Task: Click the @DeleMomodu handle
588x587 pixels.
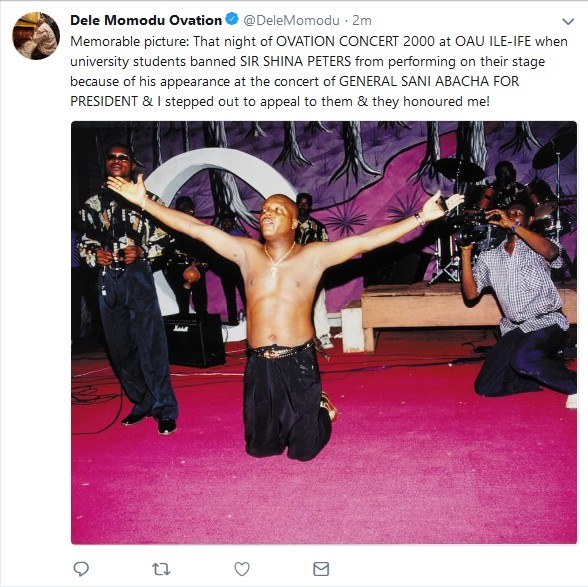Action: [x=291, y=20]
